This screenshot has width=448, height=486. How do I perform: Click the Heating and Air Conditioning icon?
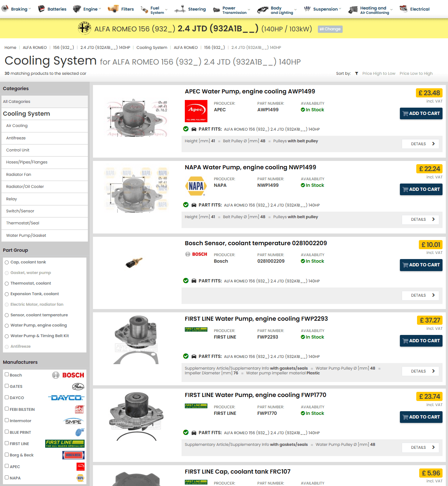pos(353,10)
